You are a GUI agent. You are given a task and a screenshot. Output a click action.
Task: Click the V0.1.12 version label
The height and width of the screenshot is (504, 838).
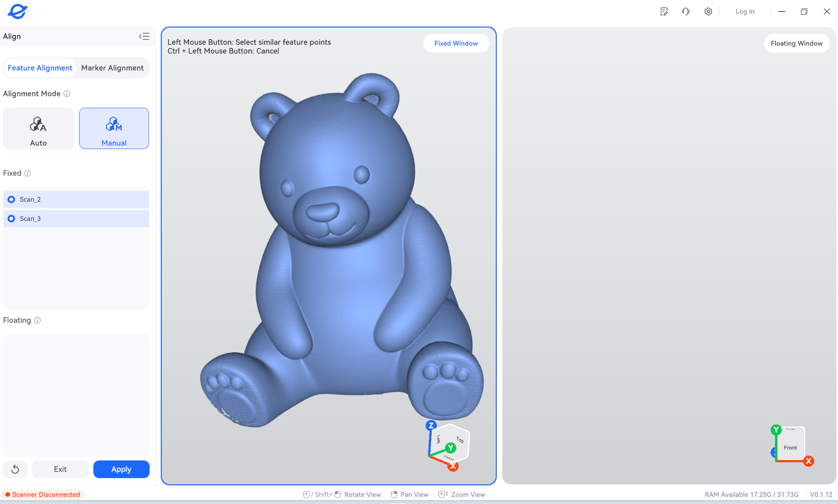click(x=821, y=495)
